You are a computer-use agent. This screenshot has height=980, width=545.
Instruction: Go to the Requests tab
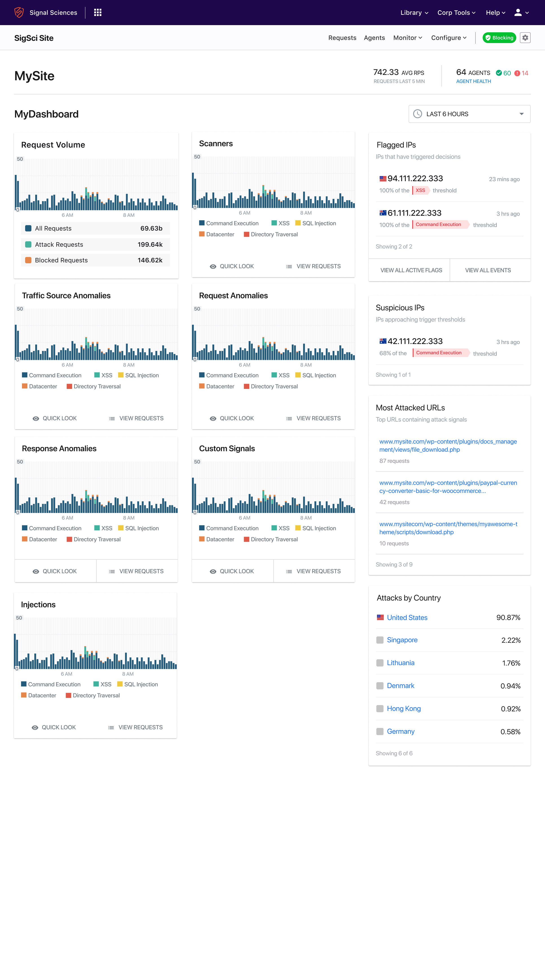[x=342, y=38]
